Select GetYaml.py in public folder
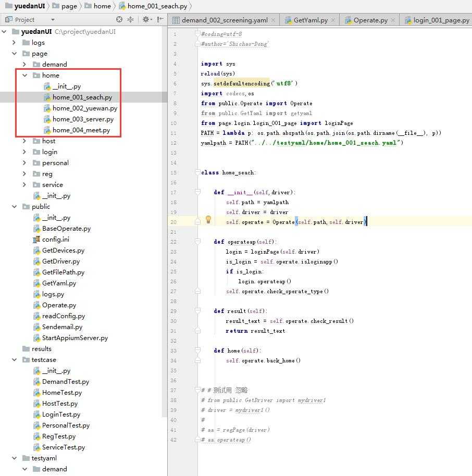The height and width of the screenshot is (476, 472). tap(55, 283)
